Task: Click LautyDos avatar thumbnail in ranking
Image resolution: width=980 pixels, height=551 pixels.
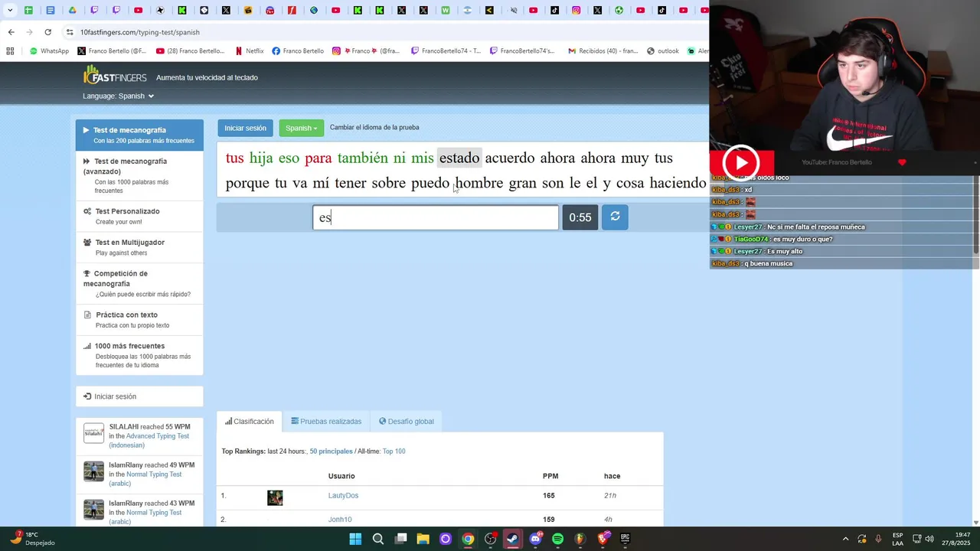Action: [x=275, y=498]
